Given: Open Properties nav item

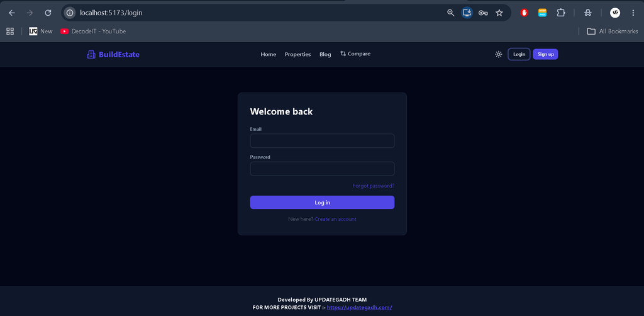Looking at the screenshot, I should tap(297, 54).
